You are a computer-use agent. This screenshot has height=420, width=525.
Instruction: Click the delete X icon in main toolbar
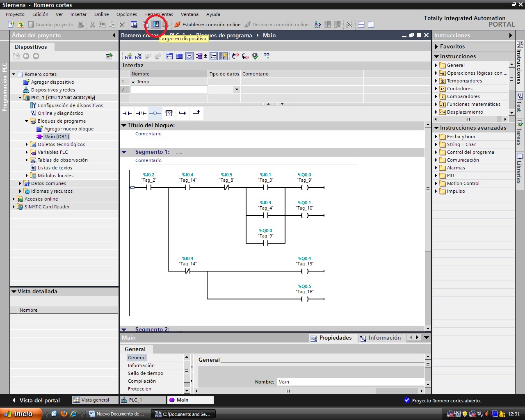122,25
